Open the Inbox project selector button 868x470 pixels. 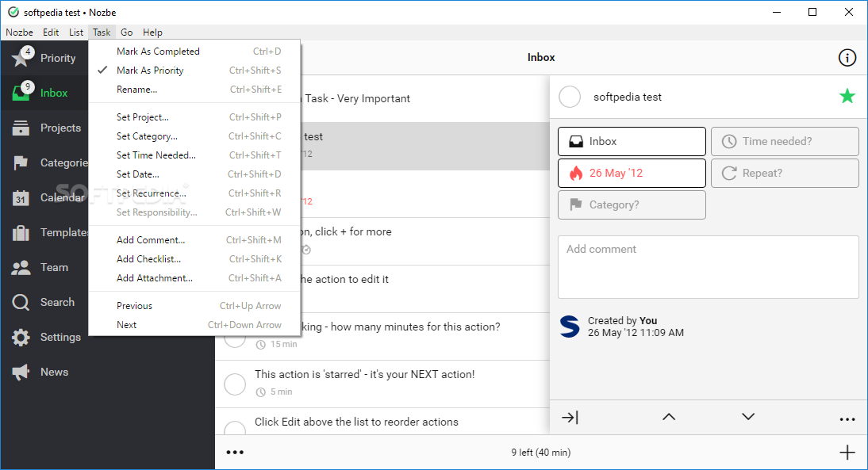click(x=632, y=142)
